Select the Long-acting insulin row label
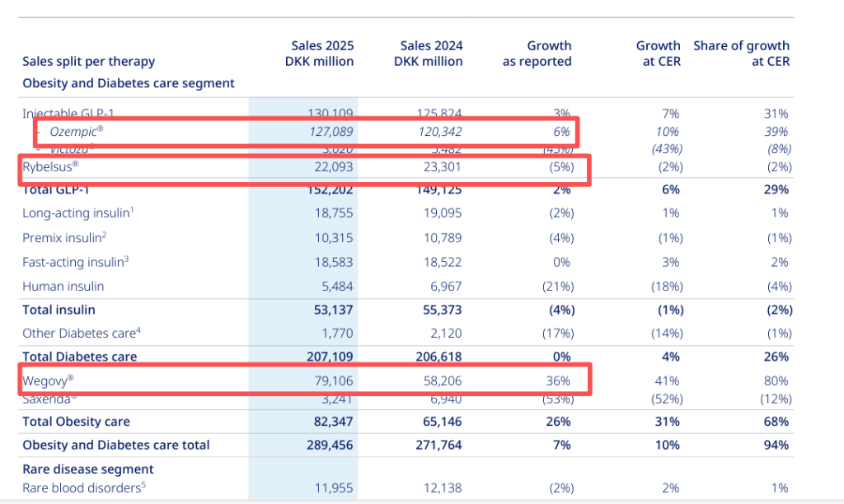 pyautogui.click(x=77, y=212)
